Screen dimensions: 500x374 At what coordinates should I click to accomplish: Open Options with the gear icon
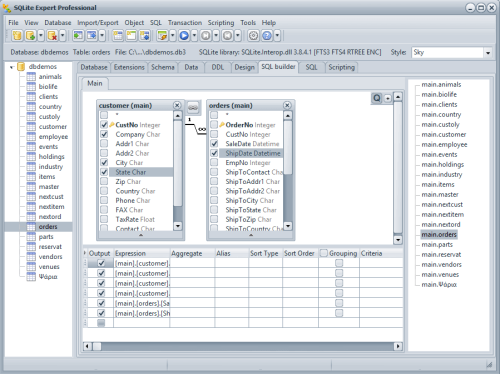click(253, 35)
